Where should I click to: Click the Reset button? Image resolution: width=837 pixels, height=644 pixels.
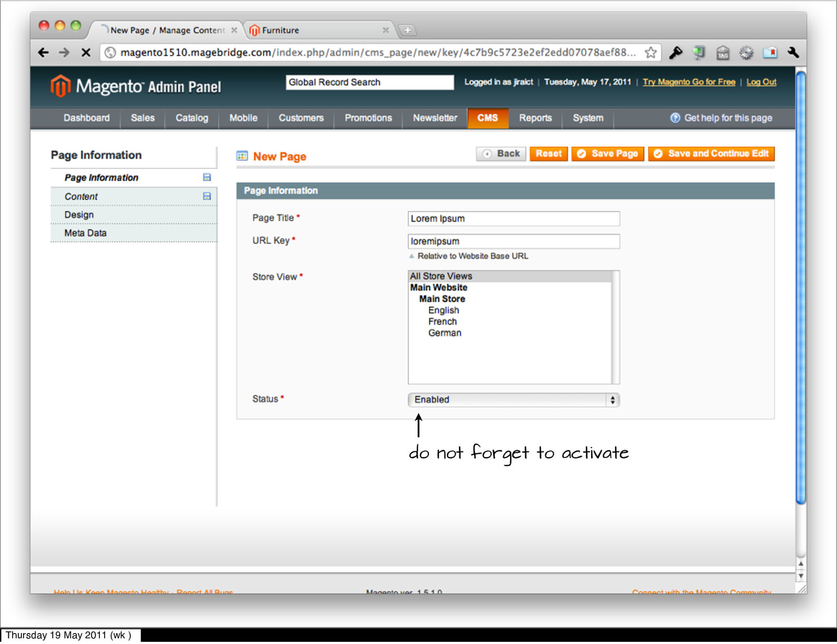pos(548,154)
